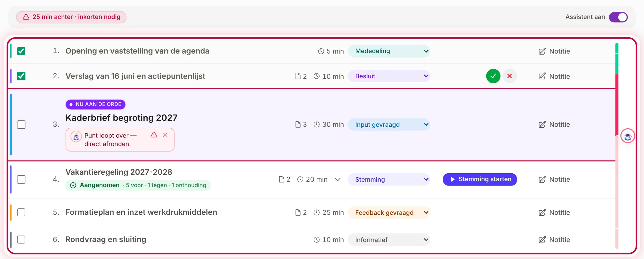
Task: Uncheck the Verslag van 16 juni checkbox
Action: [x=21, y=76]
